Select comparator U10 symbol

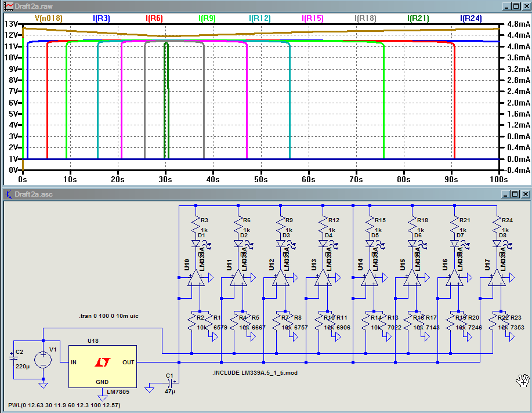[x=196, y=278]
